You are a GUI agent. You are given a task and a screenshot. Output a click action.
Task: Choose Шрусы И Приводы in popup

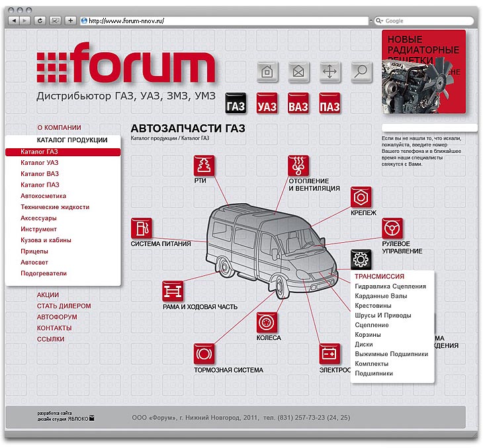(x=383, y=316)
